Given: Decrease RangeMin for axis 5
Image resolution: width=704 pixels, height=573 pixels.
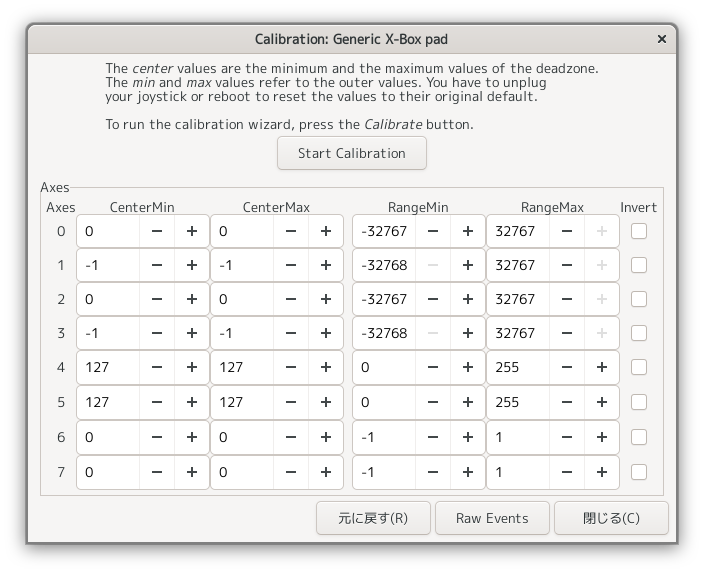Looking at the screenshot, I should tap(432, 402).
